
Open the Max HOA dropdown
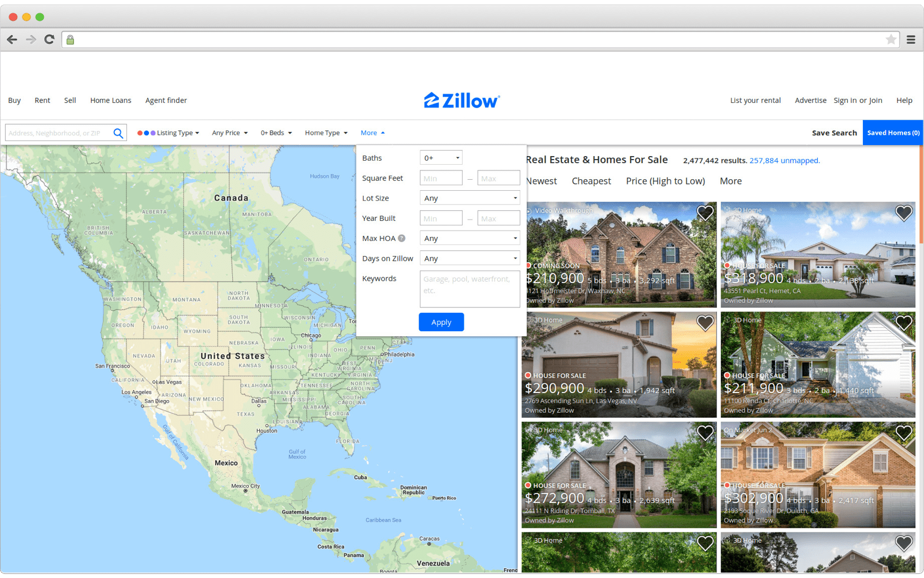tap(470, 238)
